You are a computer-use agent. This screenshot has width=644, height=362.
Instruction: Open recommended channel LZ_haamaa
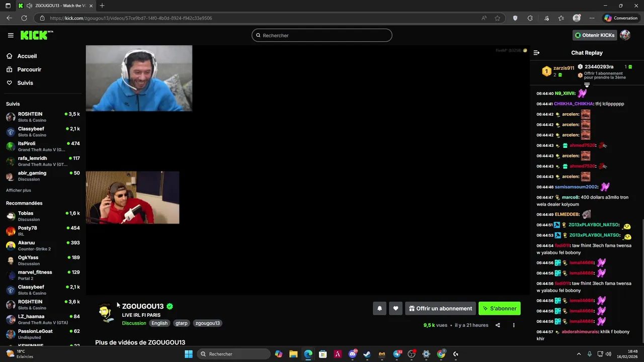(43, 319)
